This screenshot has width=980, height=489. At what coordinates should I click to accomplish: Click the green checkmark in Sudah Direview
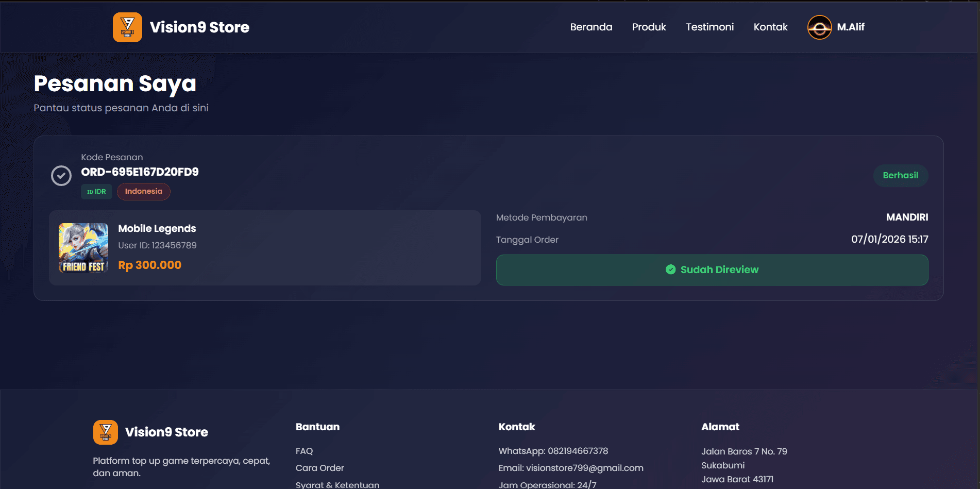[x=670, y=269]
